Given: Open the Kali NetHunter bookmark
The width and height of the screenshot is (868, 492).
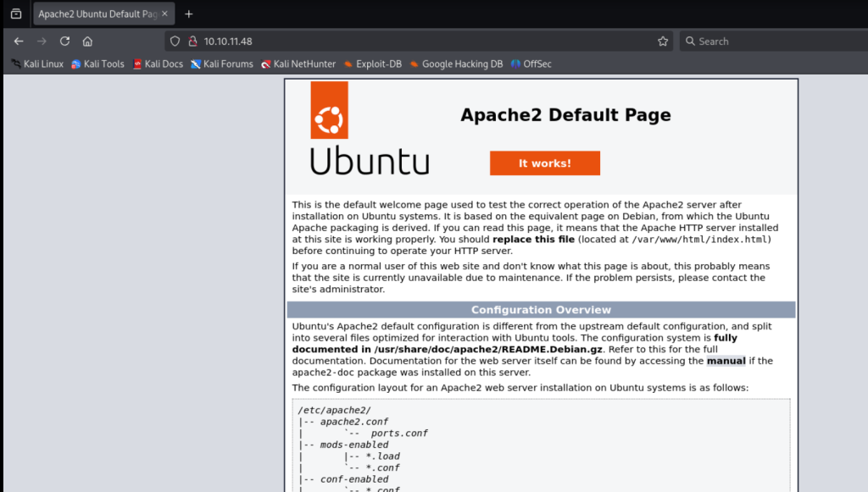Looking at the screenshot, I should (298, 64).
